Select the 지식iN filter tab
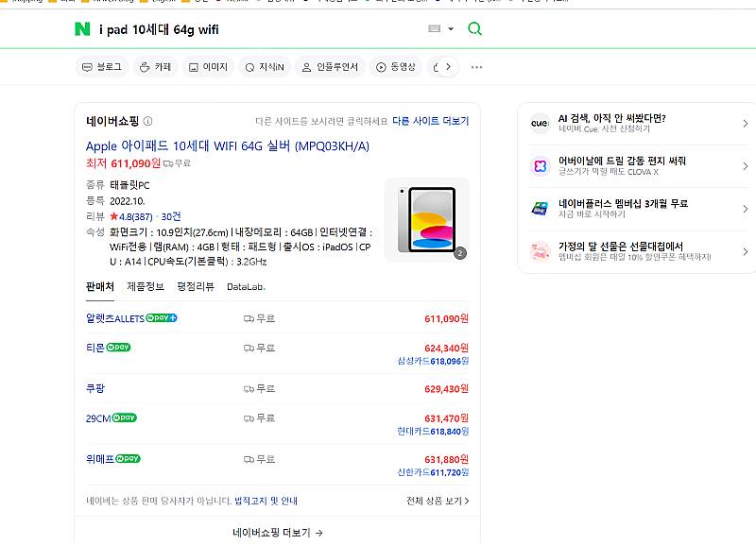The height and width of the screenshot is (545, 756). pos(265,67)
